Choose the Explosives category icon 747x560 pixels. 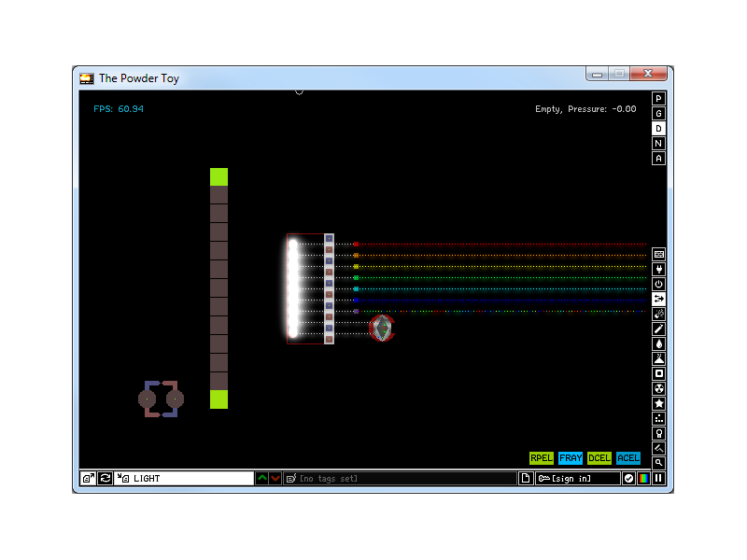tap(658, 314)
